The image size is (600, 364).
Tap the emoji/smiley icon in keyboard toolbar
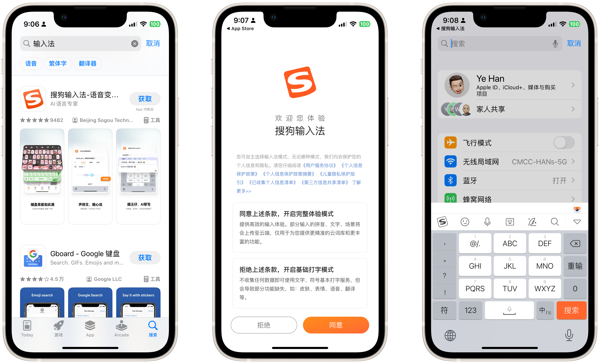(464, 222)
